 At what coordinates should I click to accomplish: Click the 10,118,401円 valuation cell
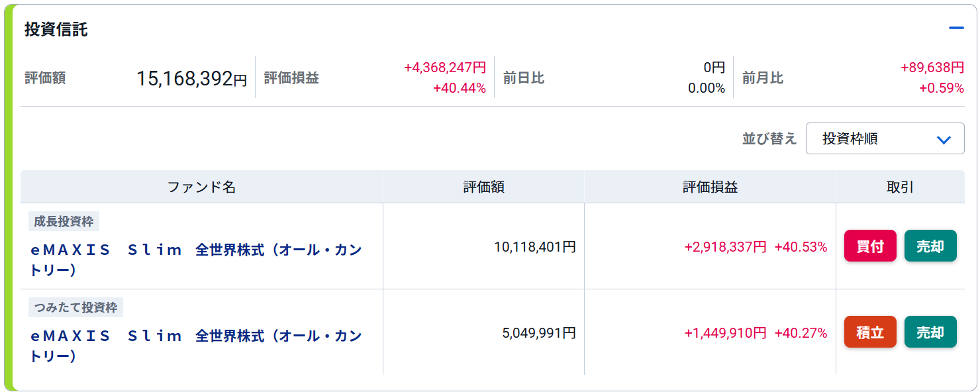(535, 247)
